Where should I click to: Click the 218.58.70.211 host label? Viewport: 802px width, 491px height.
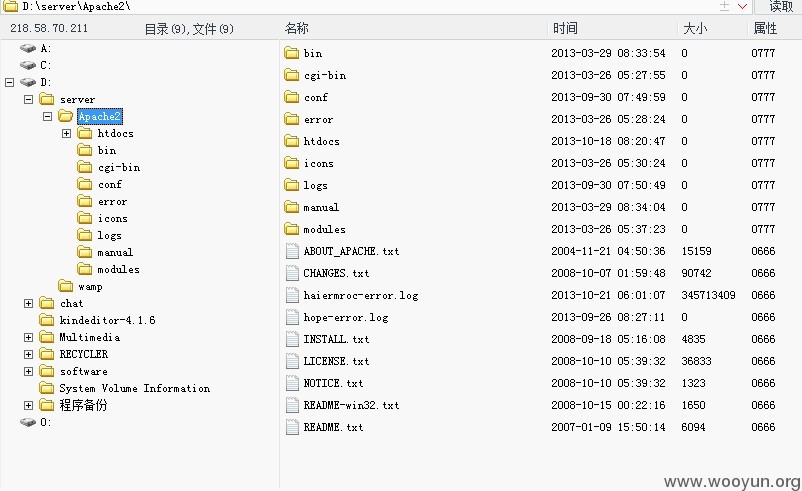pos(49,28)
